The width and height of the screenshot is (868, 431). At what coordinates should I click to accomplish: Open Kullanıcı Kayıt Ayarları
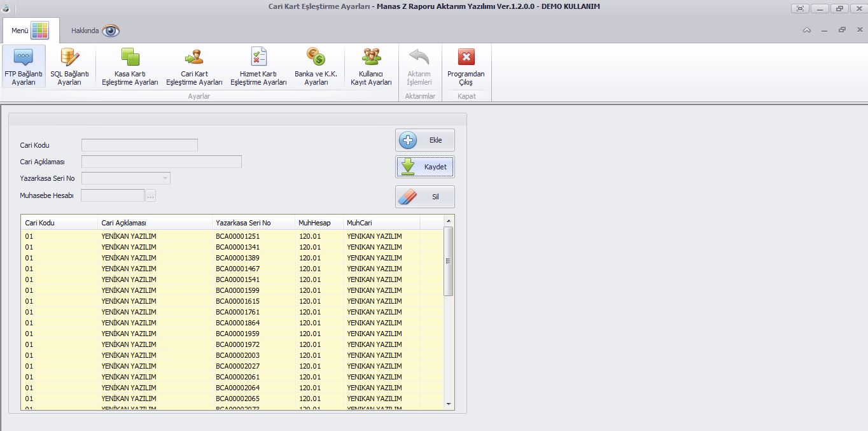click(x=371, y=66)
